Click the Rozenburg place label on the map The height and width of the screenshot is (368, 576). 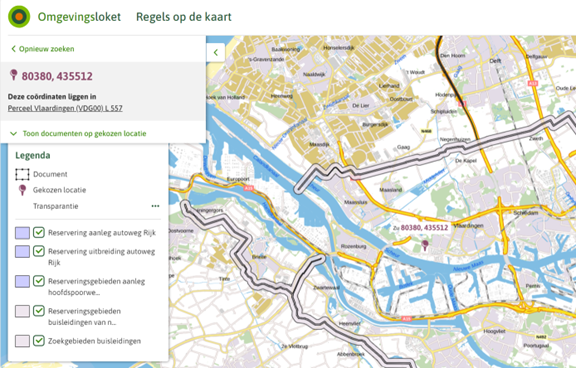353,246
